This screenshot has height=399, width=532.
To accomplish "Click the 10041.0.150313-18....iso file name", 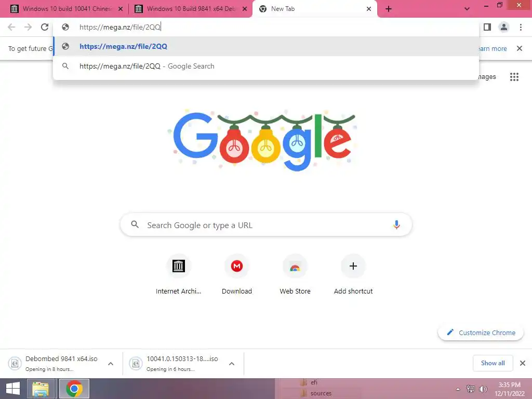I will coord(182,358).
